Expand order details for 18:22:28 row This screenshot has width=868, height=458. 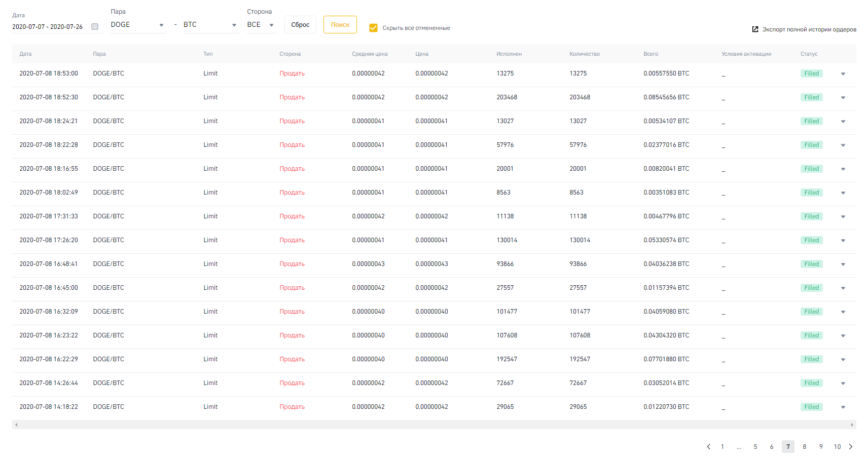(x=843, y=145)
